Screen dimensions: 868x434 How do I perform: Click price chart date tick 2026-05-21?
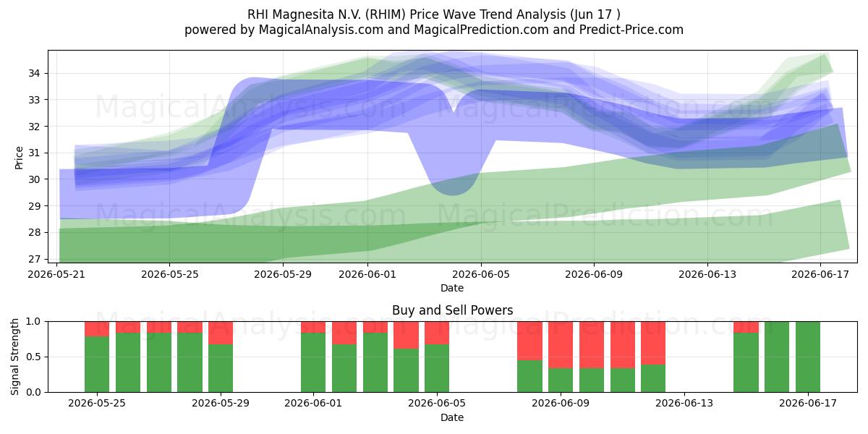tap(56, 274)
